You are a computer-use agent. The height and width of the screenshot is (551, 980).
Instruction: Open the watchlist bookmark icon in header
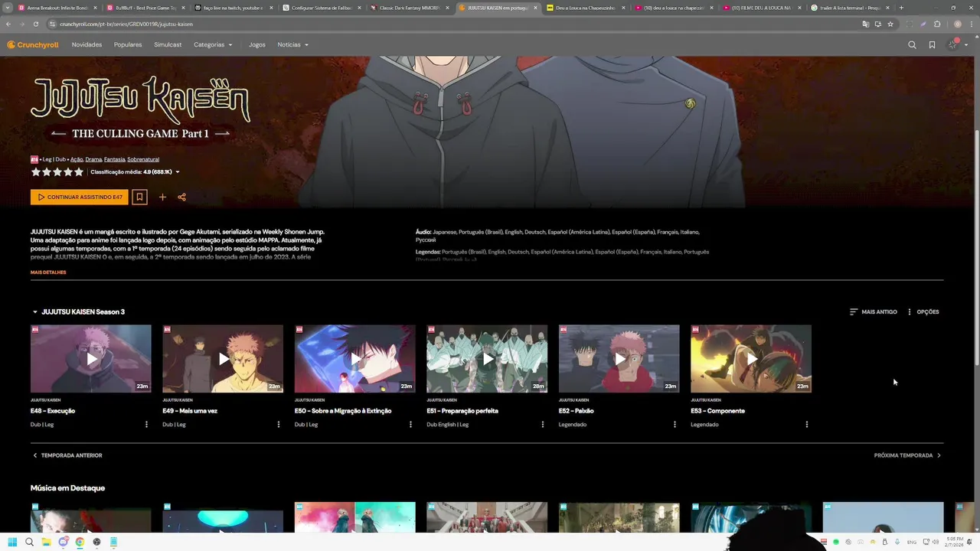[x=932, y=45]
